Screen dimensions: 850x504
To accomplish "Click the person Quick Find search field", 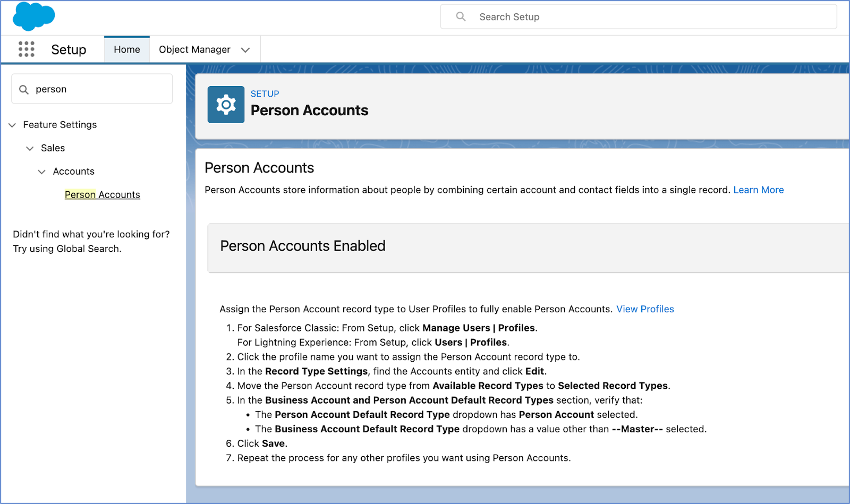I will 96,89.
